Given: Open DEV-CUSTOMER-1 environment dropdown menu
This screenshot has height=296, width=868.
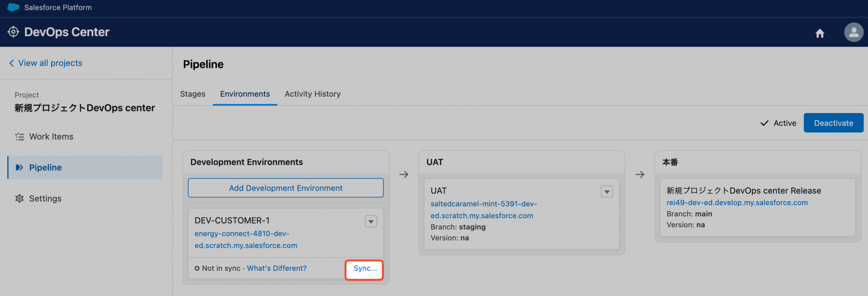Looking at the screenshot, I should tap(371, 221).
